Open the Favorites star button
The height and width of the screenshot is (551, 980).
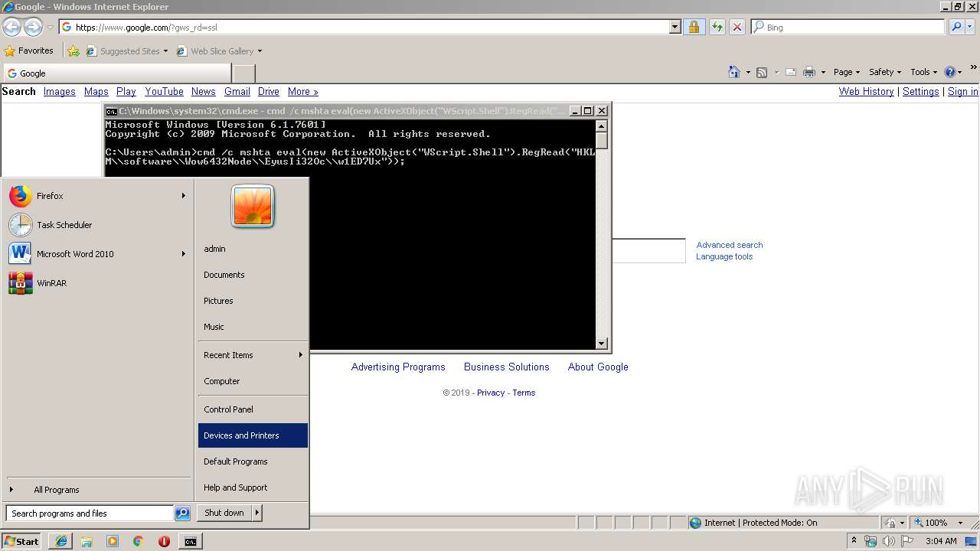[x=29, y=51]
